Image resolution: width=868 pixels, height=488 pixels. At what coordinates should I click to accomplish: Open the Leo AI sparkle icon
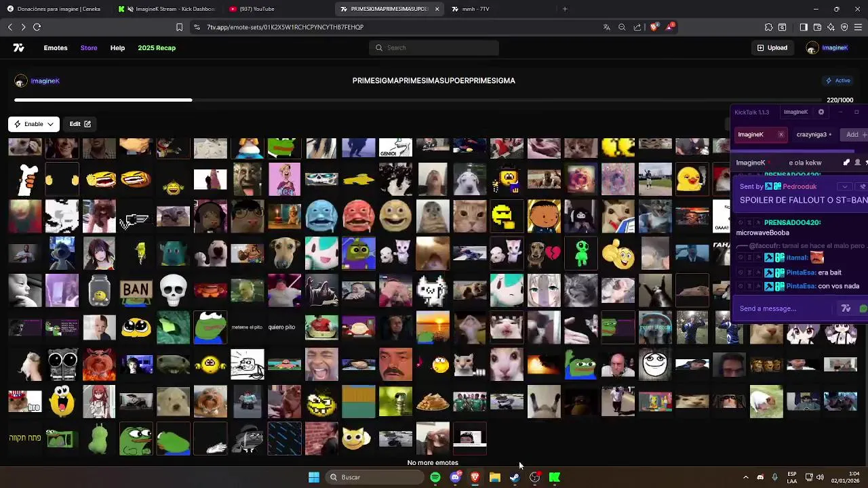tap(831, 27)
